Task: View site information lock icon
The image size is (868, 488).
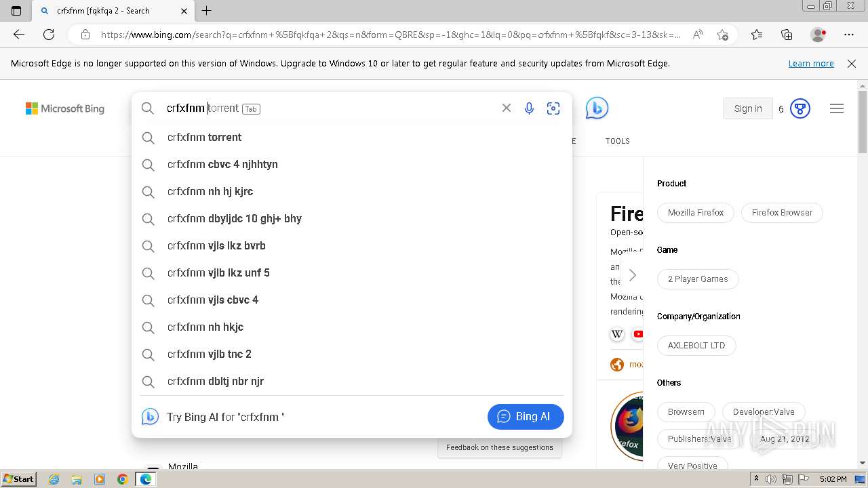Action: click(x=85, y=35)
